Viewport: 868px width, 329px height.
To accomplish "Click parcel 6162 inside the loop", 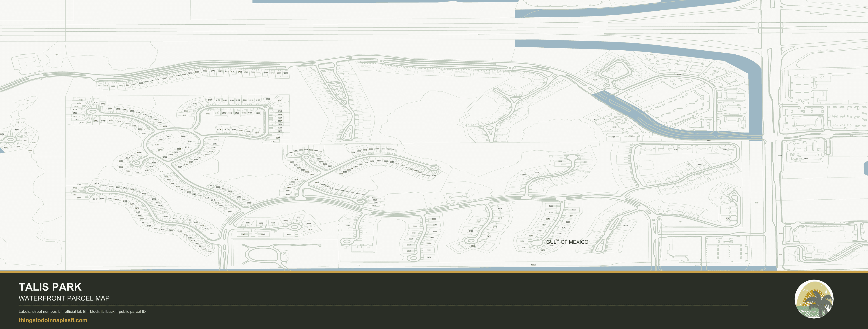I will click(208, 114).
